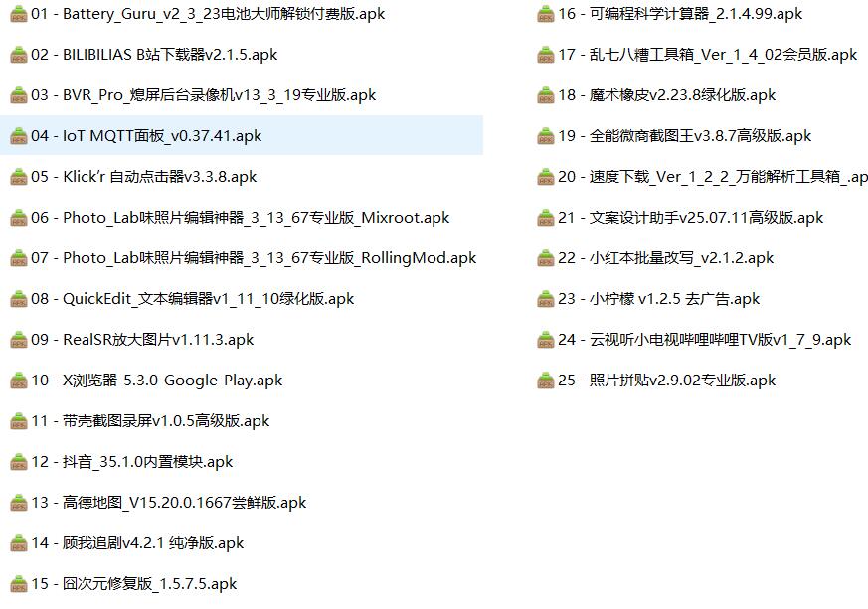
Task: Click the APK icon beside 05 - Klick'r
Action: click(x=19, y=177)
